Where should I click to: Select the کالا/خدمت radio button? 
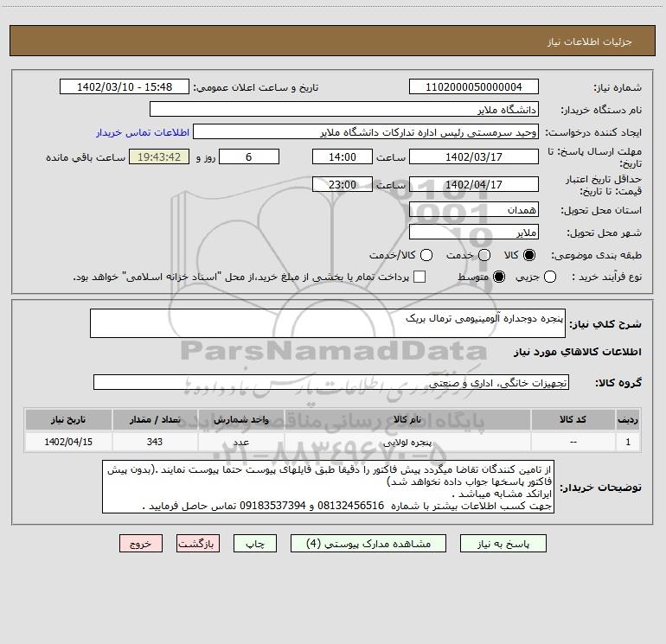coord(426,255)
